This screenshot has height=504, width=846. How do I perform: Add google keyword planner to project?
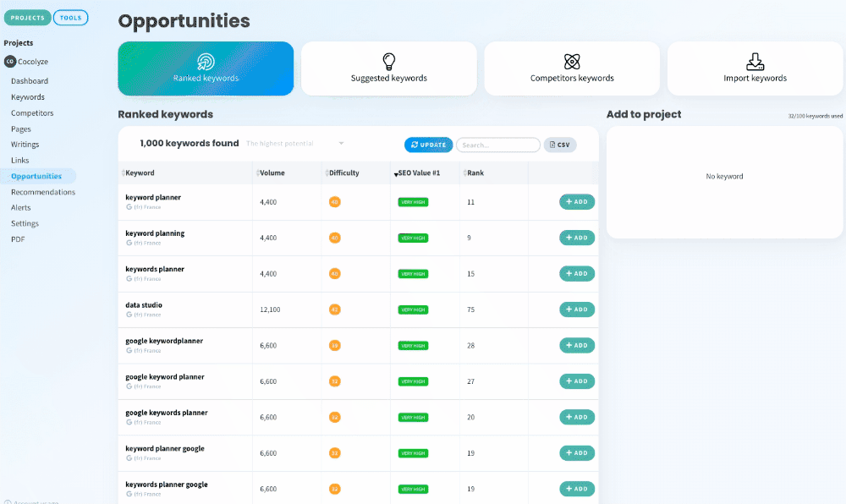coord(576,381)
